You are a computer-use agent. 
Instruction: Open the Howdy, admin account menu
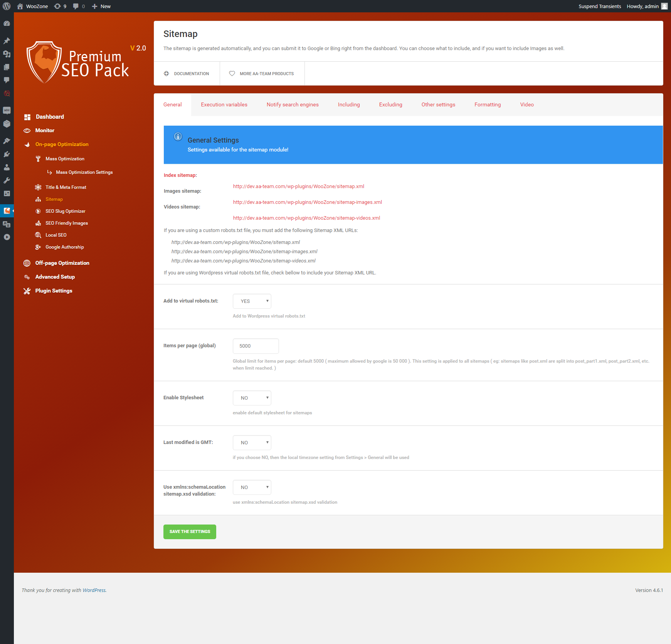646,6
